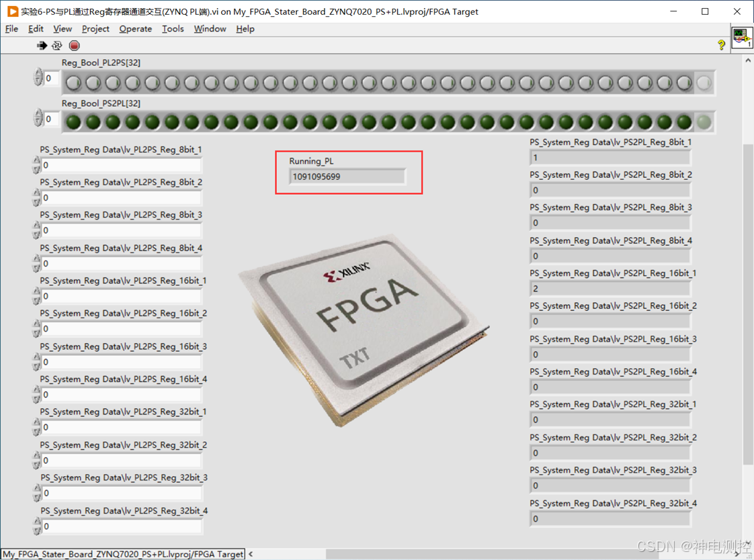Click the Running_PL indicator value 1091095699
Image resolution: width=754 pixels, height=560 pixels.
pyautogui.click(x=347, y=177)
